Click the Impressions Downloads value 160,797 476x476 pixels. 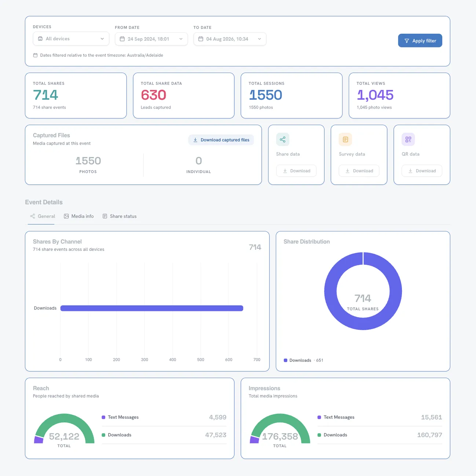[430, 435]
